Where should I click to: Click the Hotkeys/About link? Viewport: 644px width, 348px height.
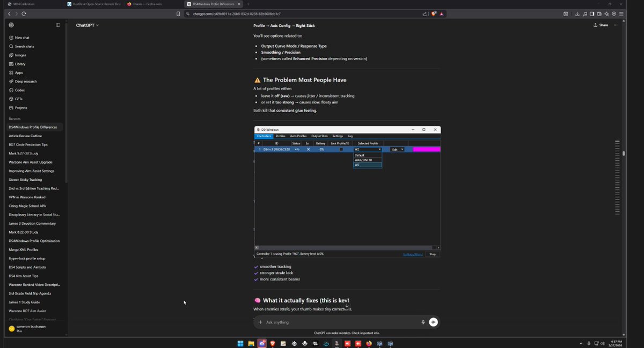pyautogui.click(x=413, y=254)
